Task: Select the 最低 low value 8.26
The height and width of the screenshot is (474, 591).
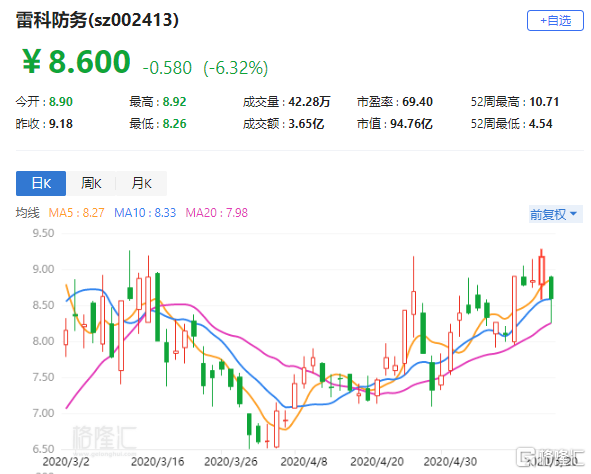Action: pos(175,124)
